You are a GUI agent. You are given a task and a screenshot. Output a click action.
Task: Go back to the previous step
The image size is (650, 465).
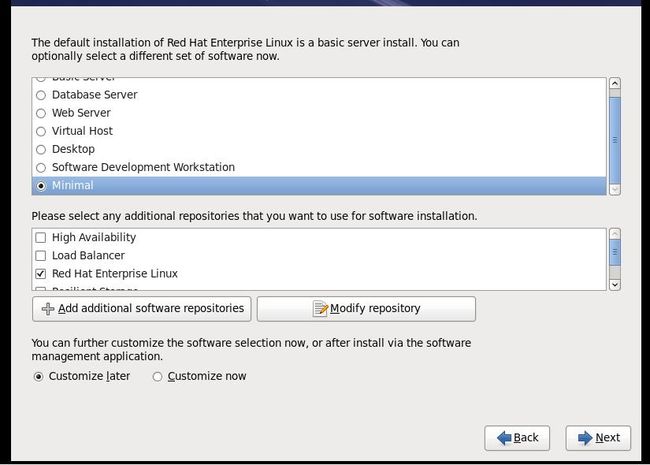[x=517, y=438]
